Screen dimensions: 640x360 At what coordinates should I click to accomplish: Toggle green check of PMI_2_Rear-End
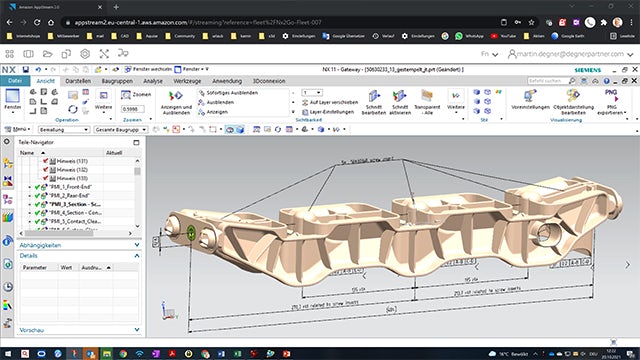tap(37, 196)
